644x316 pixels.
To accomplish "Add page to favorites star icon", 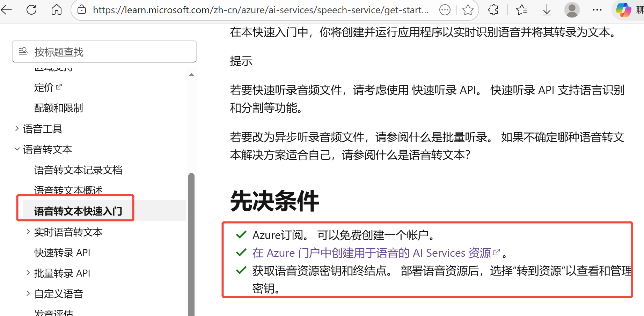I will (x=468, y=10).
